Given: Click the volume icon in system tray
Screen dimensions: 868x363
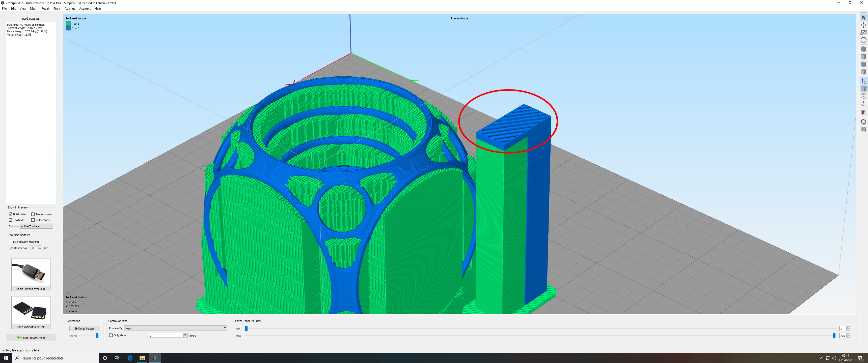Looking at the screenshot, I should click(x=834, y=358).
